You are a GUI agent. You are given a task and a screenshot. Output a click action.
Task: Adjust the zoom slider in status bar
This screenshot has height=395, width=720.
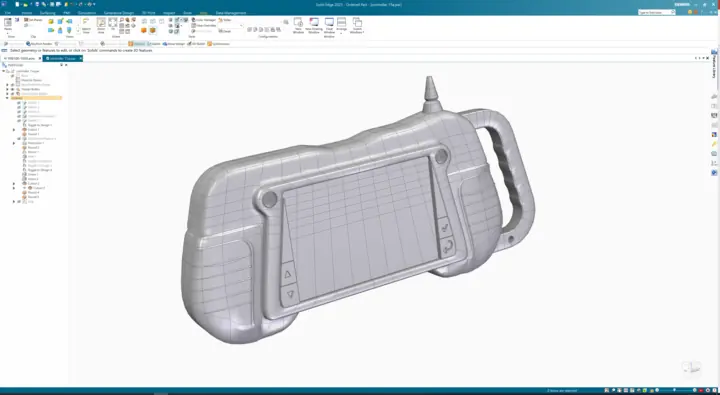(675, 390)
